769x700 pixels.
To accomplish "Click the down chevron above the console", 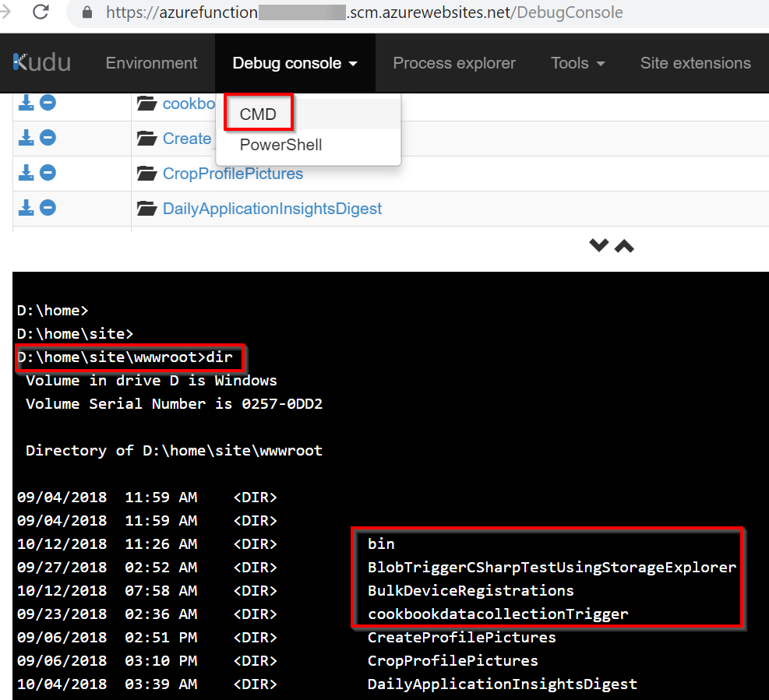I will tap(598, 246).
